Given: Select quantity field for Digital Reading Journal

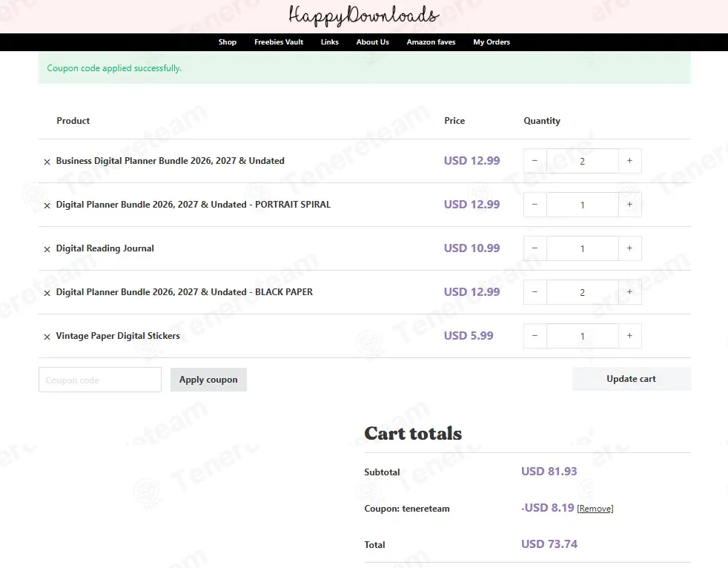Looking at the screenshot, I should (x=582, y=248).
